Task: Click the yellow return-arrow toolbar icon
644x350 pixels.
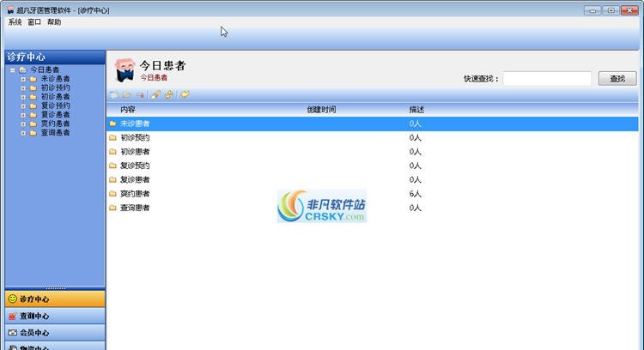Action: (185, 94)
